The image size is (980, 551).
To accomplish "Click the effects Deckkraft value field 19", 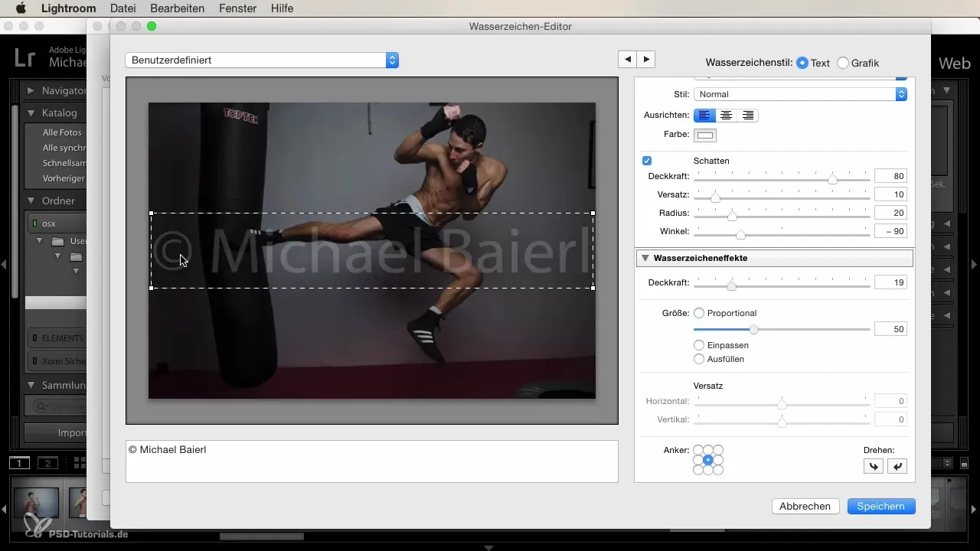I will pos(890,283).
